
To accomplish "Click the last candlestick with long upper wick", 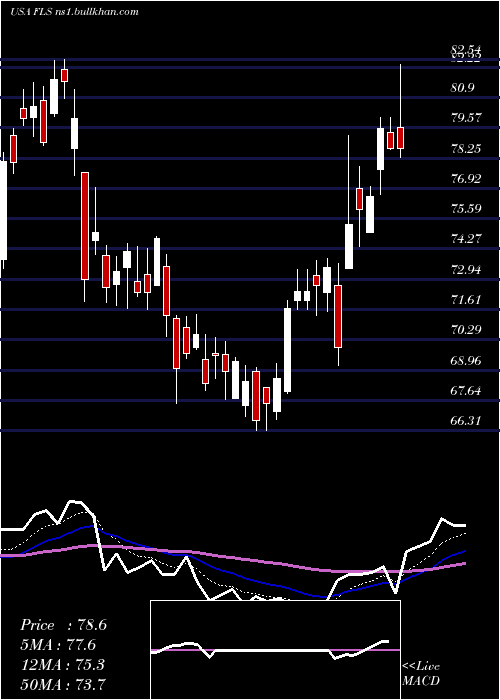I will (x=400, y=138).
